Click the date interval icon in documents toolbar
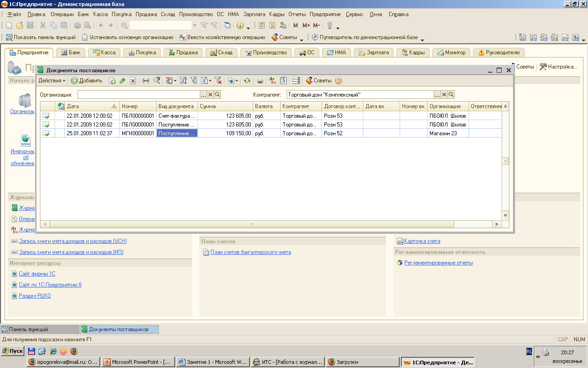 coord(146,80)
